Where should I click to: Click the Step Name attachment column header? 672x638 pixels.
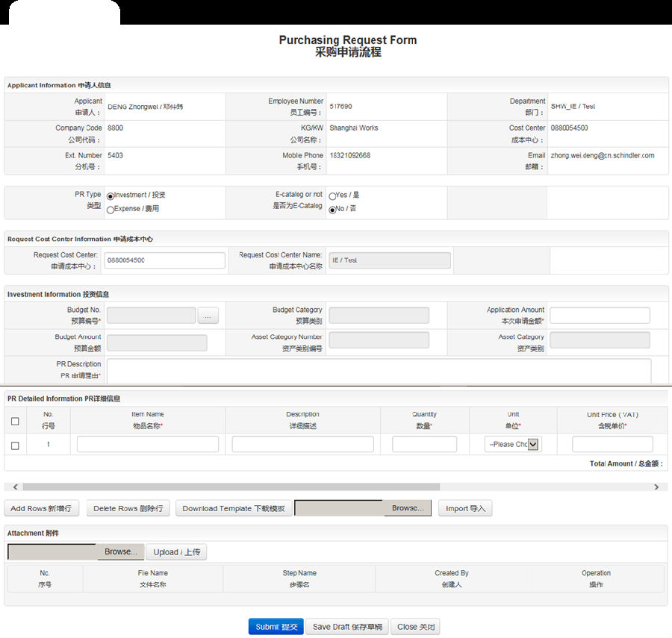pos(299,578)
